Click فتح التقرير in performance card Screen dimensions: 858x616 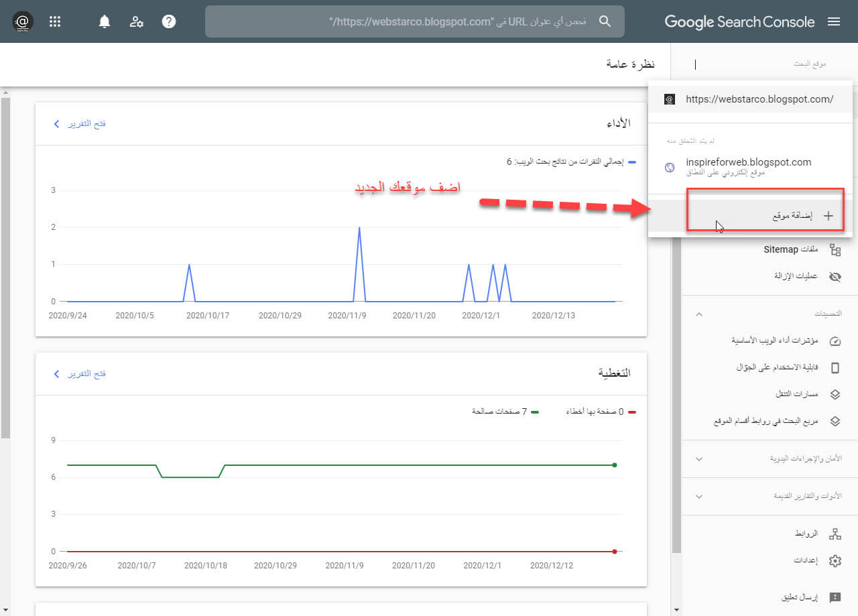(86, 124)
